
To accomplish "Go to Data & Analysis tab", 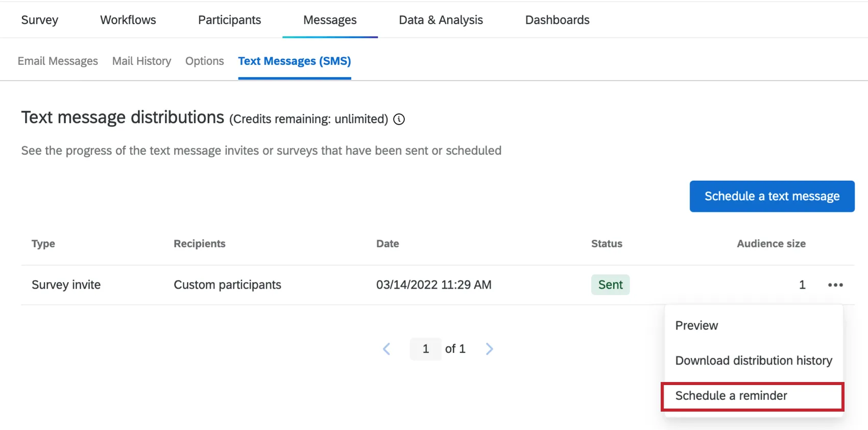I will [x=441, y=20].
